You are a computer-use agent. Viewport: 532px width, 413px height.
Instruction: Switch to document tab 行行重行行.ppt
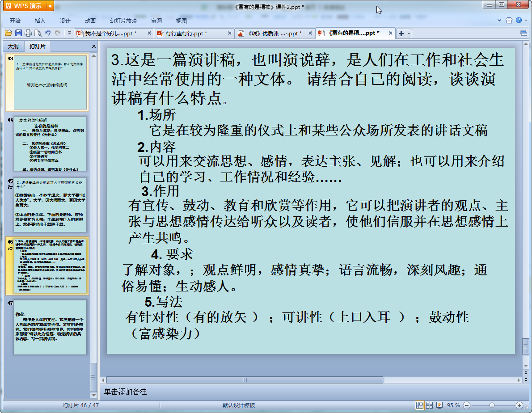click(186, 33)
